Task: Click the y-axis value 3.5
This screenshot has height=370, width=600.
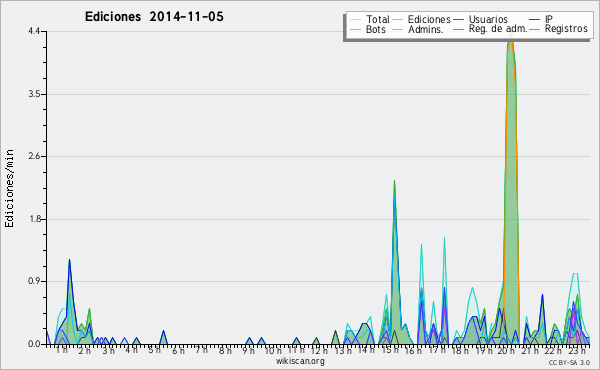Action: (x=34, y=94)
